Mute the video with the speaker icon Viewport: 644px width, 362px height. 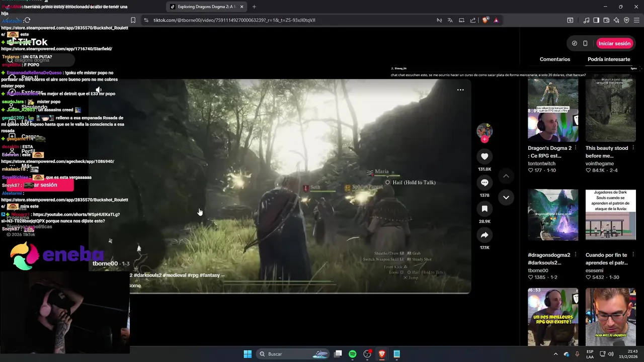point(99,90)
